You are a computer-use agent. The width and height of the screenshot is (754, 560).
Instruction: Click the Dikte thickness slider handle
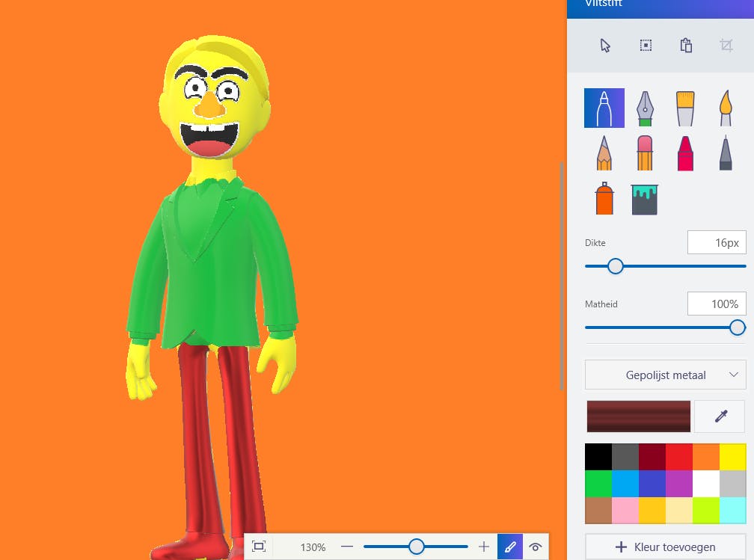pos(615,266)
